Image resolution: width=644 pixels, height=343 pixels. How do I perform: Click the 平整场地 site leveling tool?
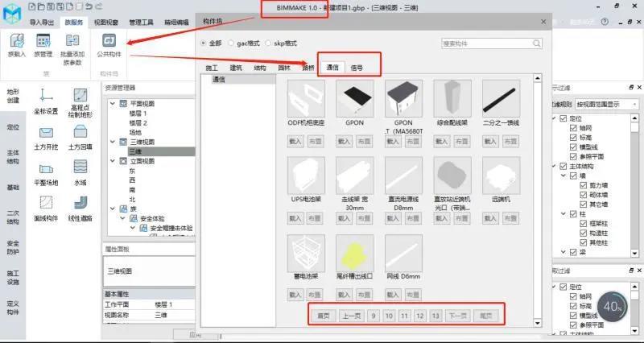pyautogui.click(x=47, y=167)
